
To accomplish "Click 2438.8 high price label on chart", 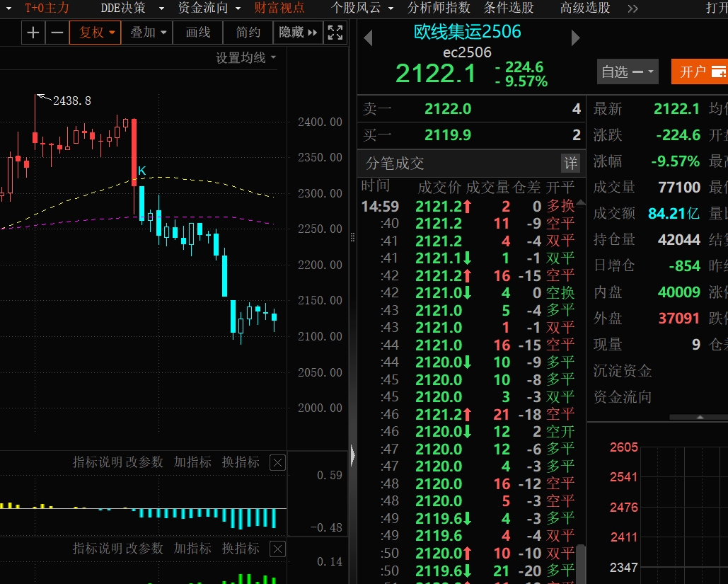I will click(72, 101).
